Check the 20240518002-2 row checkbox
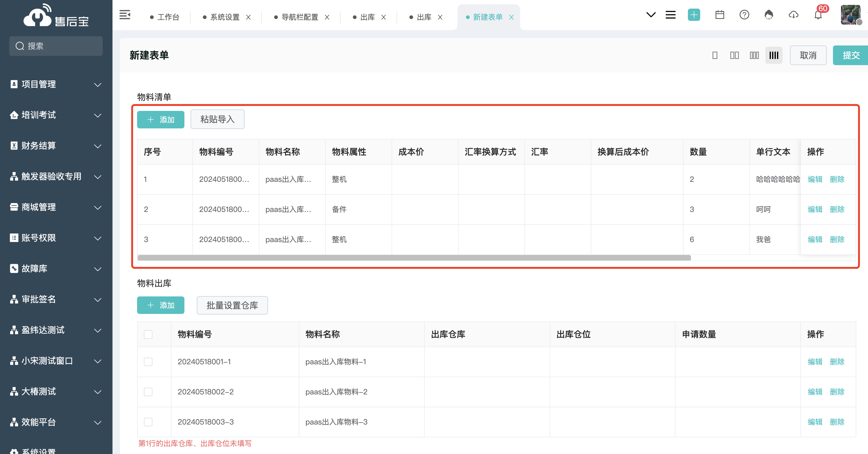 (148, 392)
